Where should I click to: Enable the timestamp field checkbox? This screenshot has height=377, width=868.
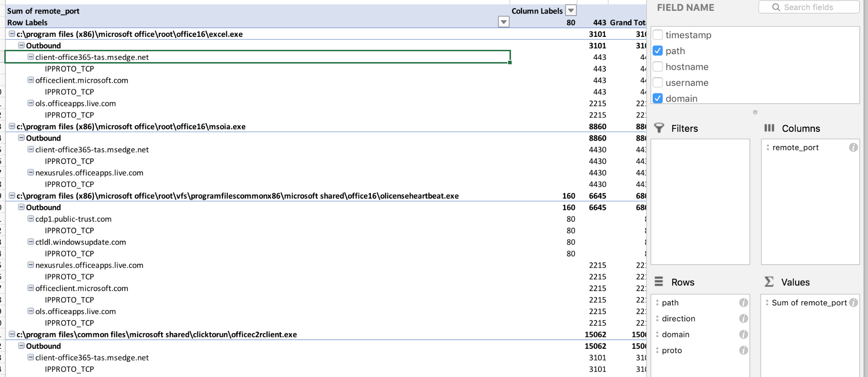[x=658, y=35]
